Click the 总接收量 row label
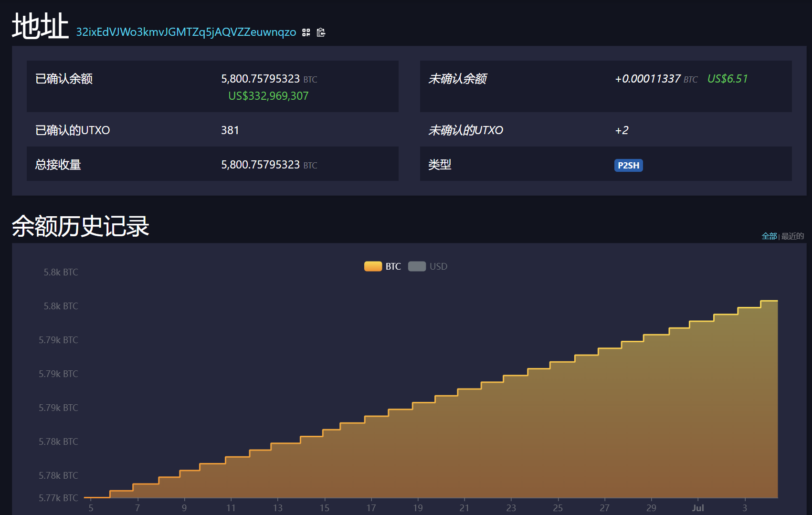This screenshot has width=812, height=515. [x=58, y=165]
